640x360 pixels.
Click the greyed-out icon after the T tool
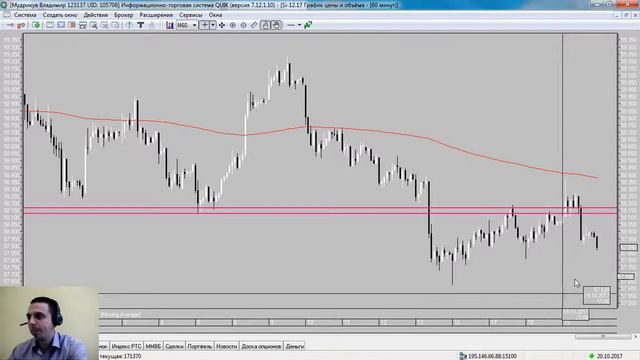point(151,25)
